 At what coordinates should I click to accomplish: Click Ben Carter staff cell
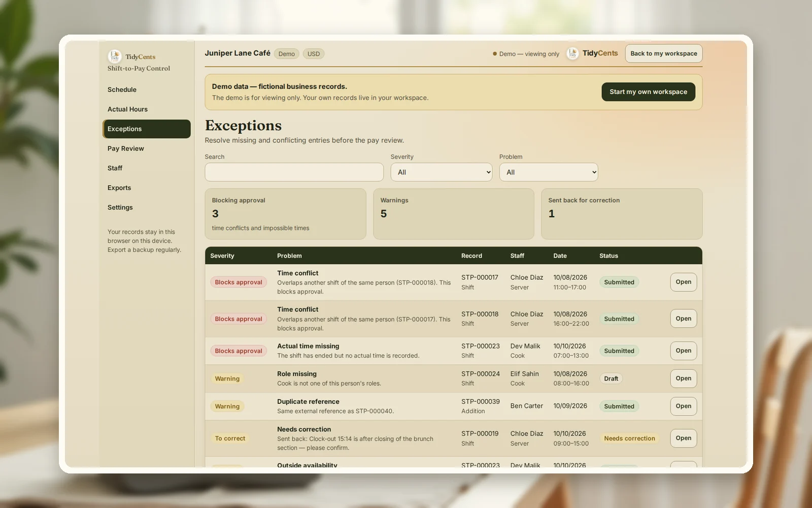526,406
